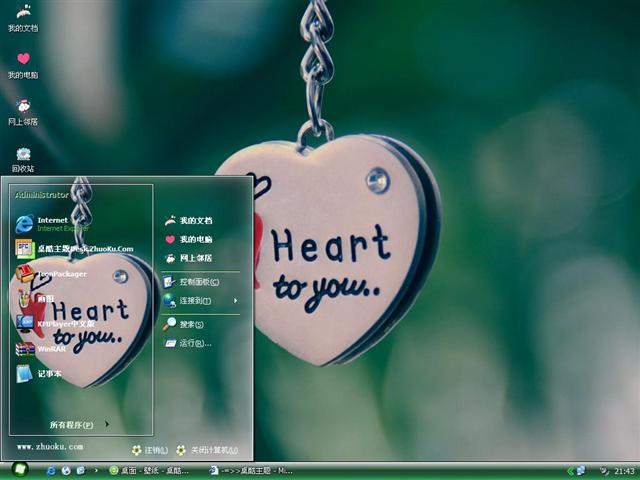Click the 21:43 taskbar clock
The height and width of the screenshot is (480, 640).
[x=624, y=471]
